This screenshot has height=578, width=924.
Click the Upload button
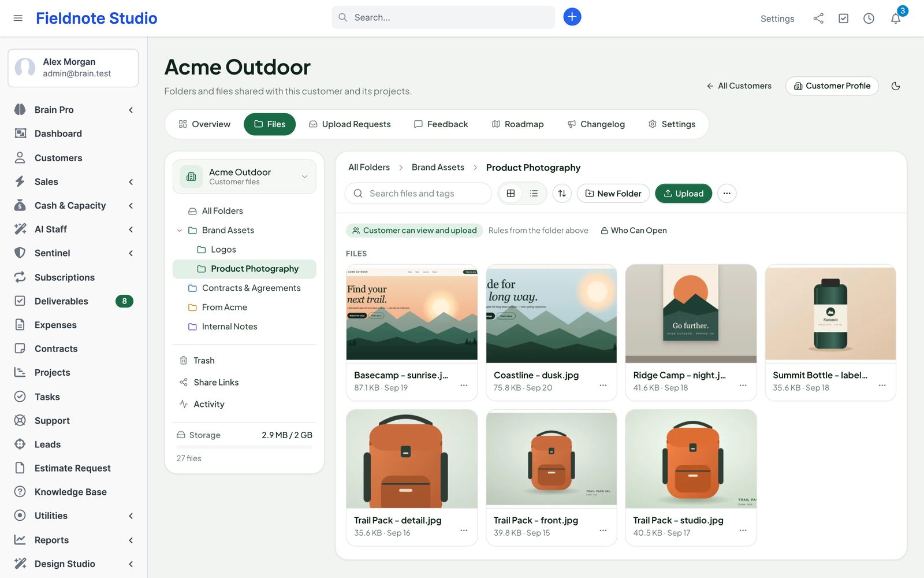click(x=683, y=194)
